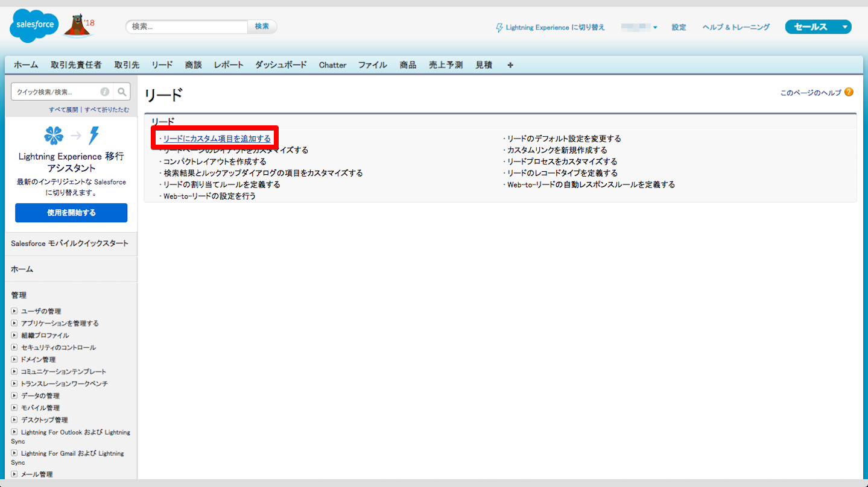This screenshot has width=868, height=487.
Task: Open the 見積 tab
Action: 484,65
